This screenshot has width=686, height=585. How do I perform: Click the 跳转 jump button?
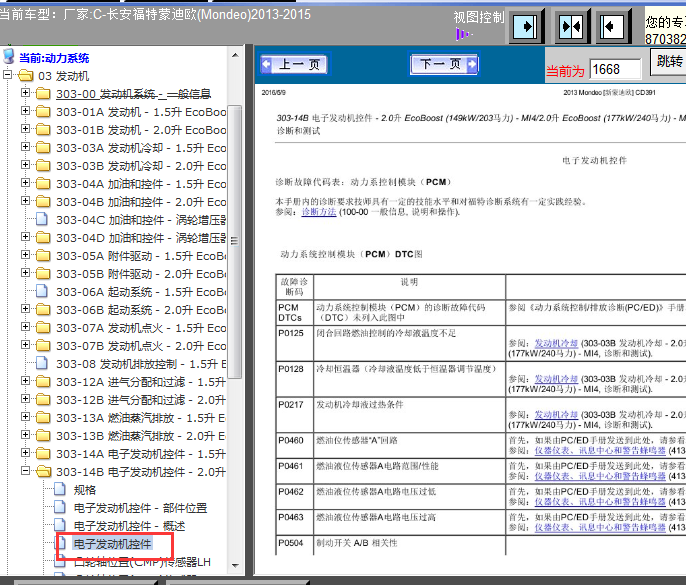pos(669,61)
